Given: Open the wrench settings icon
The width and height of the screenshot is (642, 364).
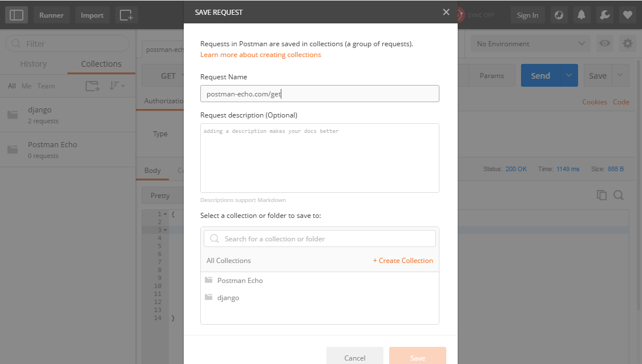Looking at the screenshot, I should 604,15.
